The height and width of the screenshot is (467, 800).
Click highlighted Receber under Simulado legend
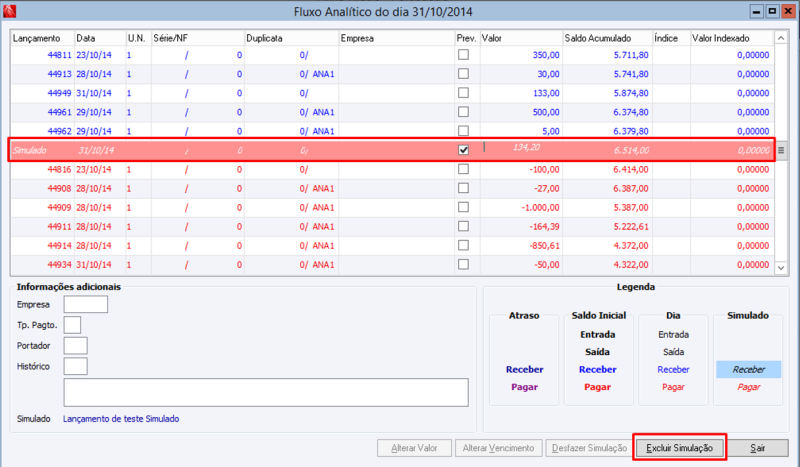click(748, 370)
